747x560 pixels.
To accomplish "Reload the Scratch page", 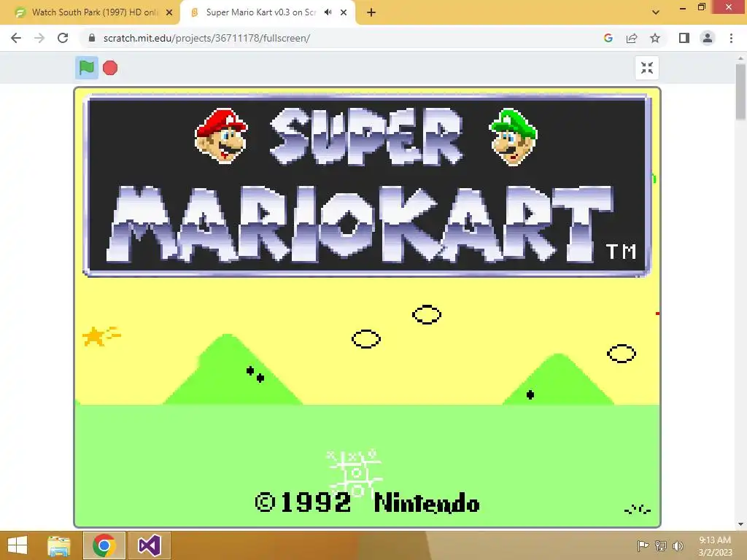I will pyautogui.click(x=63, y=38).
